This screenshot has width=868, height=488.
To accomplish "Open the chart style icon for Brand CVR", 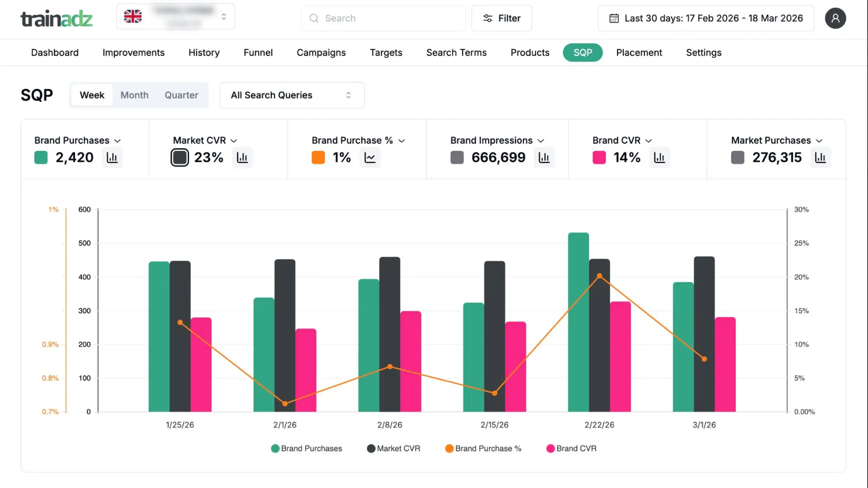I will [660, 157].
